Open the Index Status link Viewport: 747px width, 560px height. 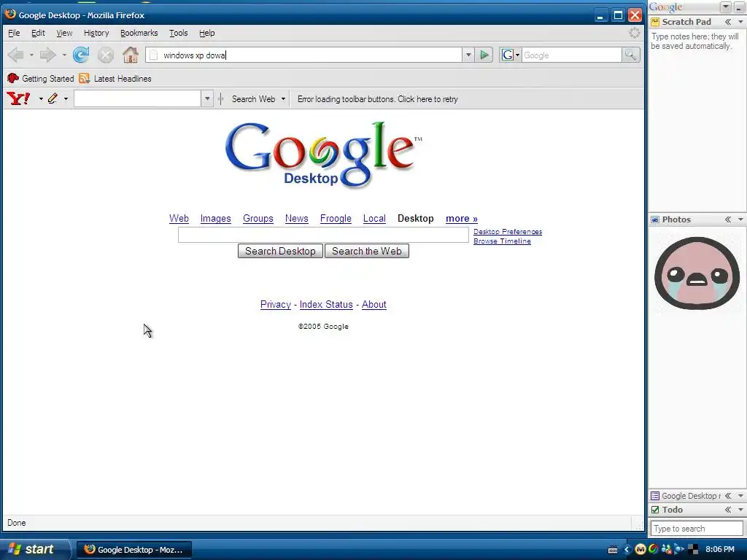point(326,305)
